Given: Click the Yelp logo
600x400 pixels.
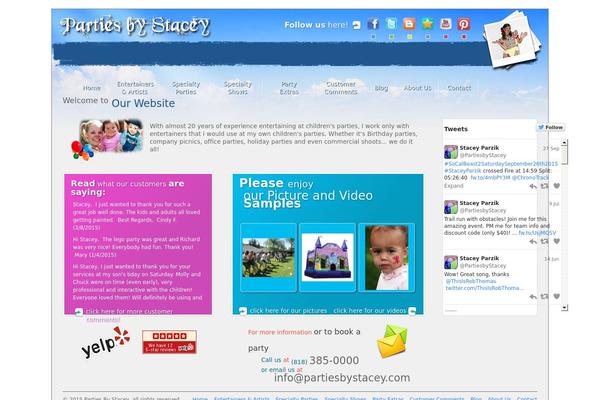Looking at the screenshot, I should (106, 342).
